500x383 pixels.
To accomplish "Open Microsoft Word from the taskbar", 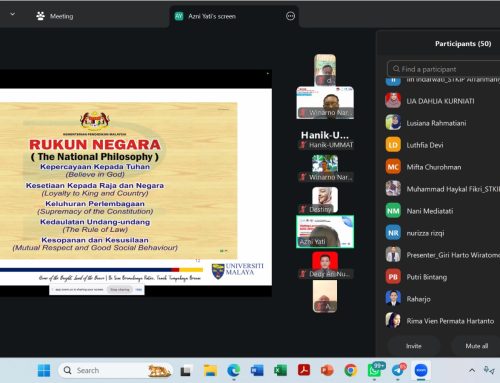I will tap(257, 370).
